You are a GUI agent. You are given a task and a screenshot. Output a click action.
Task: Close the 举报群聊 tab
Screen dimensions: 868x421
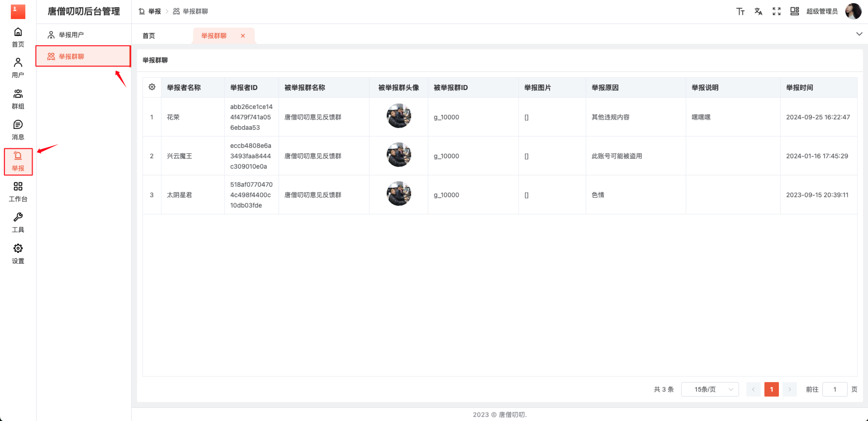coord(243,36)
